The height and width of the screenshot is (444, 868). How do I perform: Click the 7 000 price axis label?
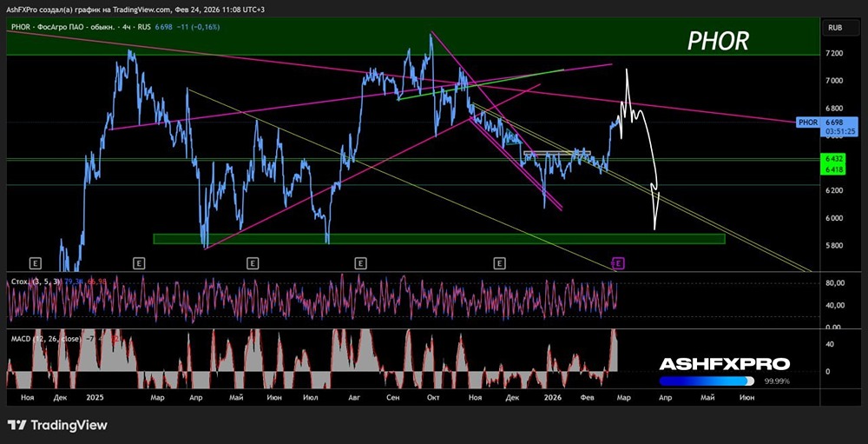click(833, 81)
